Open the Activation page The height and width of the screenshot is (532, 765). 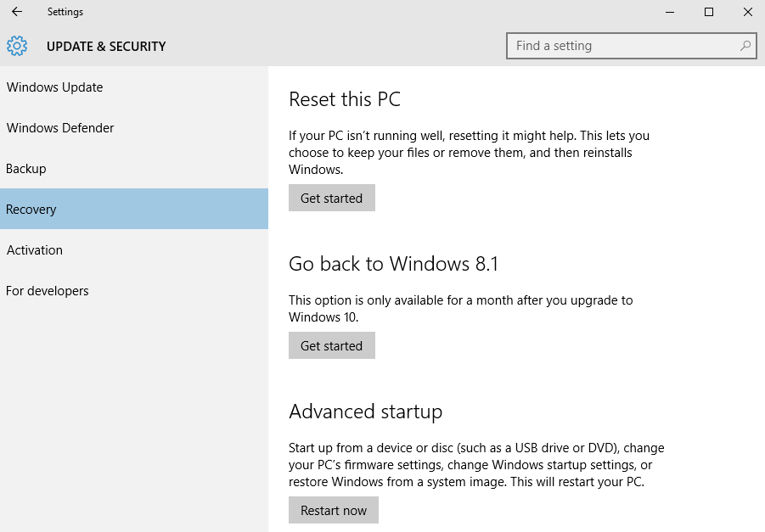click(x=35, y=250)
